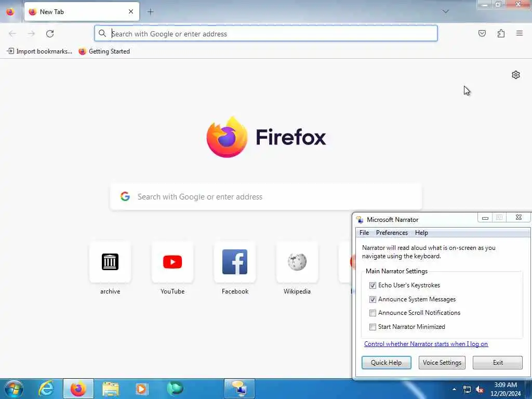Click the green round taskbar icon

click(175, 389)
